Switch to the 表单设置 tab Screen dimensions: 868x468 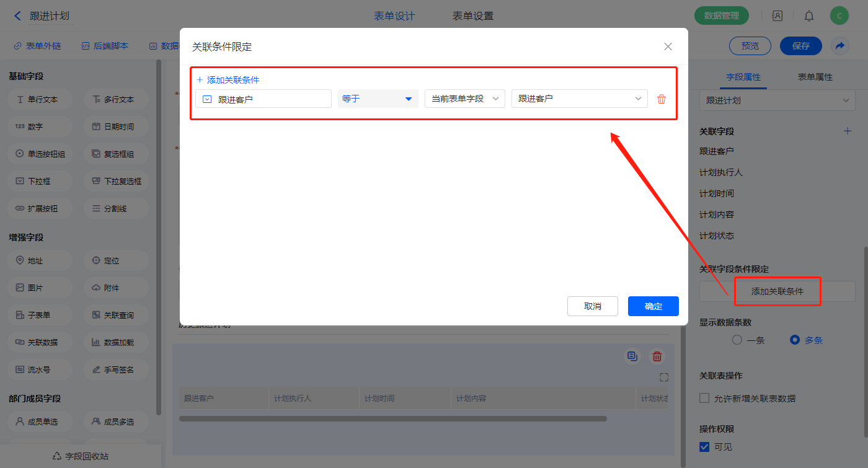pos(473,16)
